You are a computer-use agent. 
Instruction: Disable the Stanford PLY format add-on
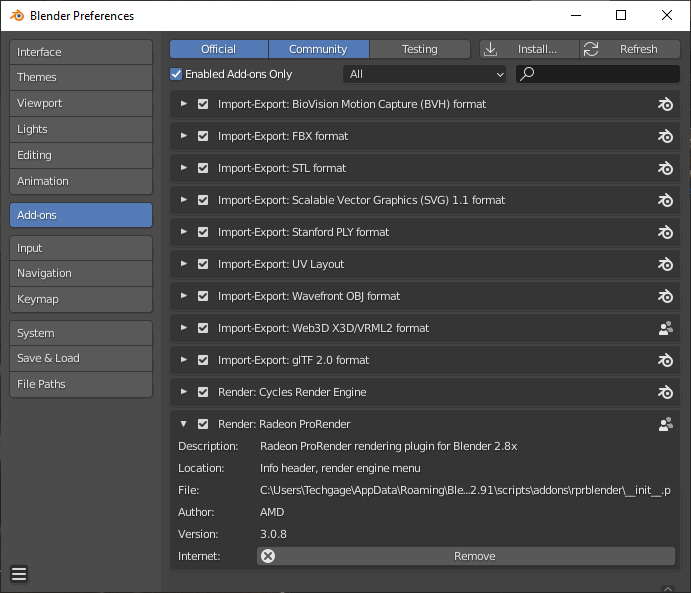[203, 232]
